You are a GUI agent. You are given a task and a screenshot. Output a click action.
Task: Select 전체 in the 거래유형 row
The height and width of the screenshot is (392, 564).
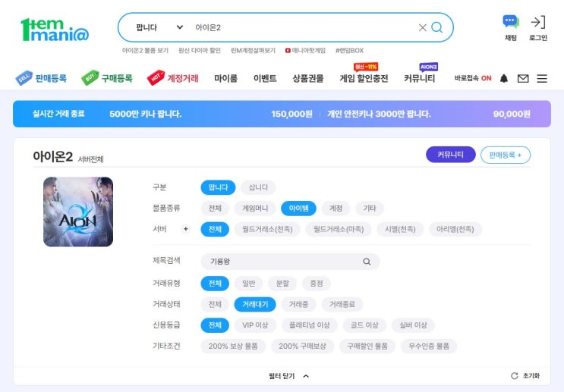click(215, 283)
